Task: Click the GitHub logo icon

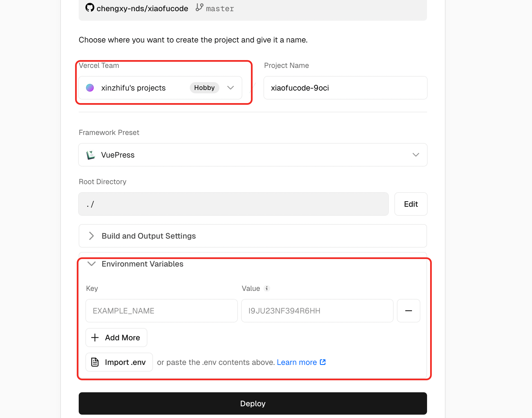Action: coord(90,8)
